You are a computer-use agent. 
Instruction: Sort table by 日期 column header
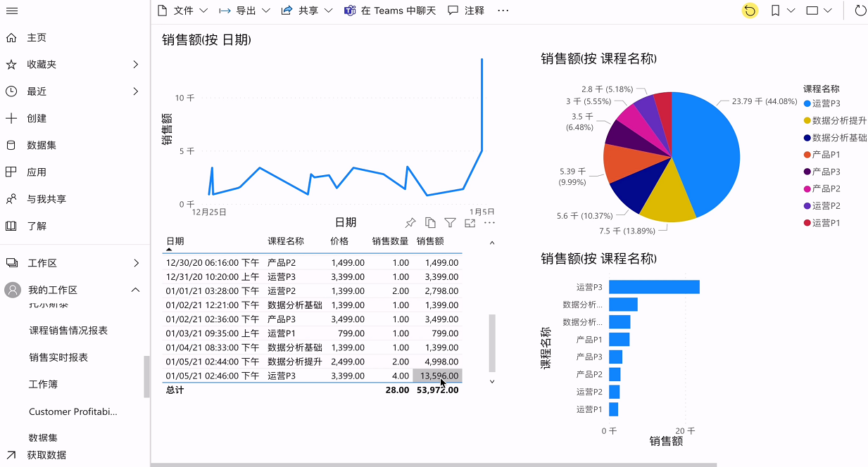pyautogui.click(x=175, y=241)
